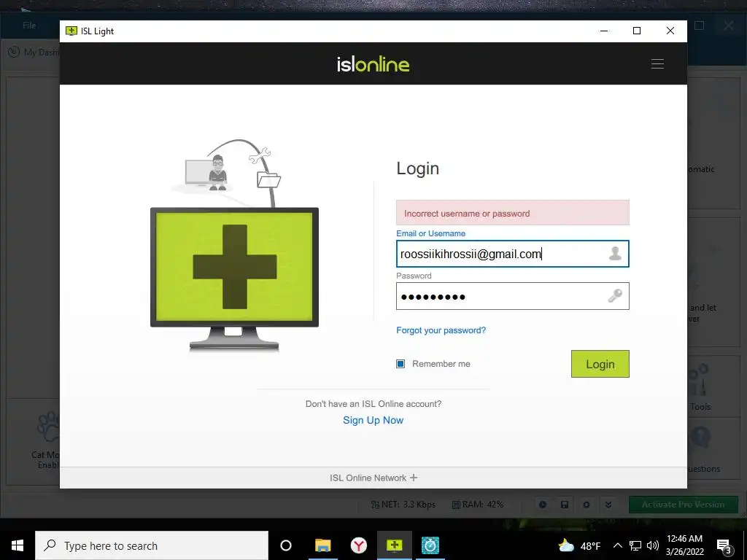Open Cortana circle icon on the taskbar

click(x=286, y=545)
